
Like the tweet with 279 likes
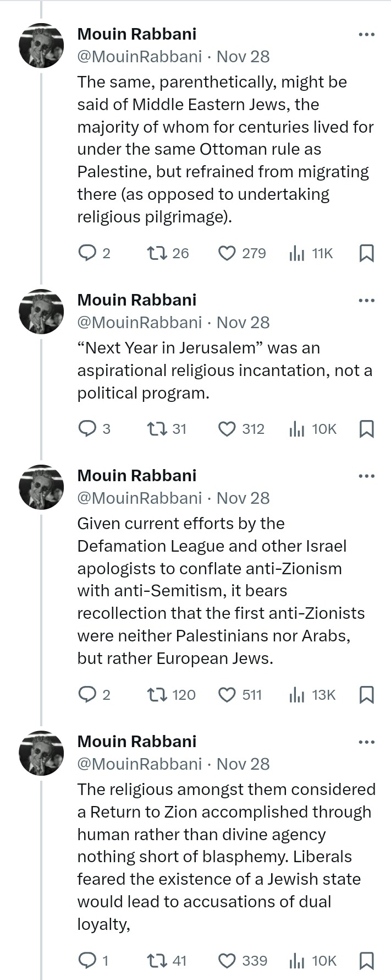pos(227,253)
